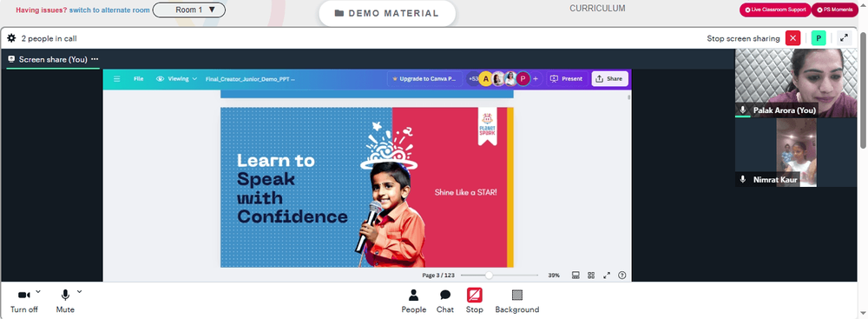Click the red stop screen sharing X
Screen dimensions: 868x319
click(793, 38)
